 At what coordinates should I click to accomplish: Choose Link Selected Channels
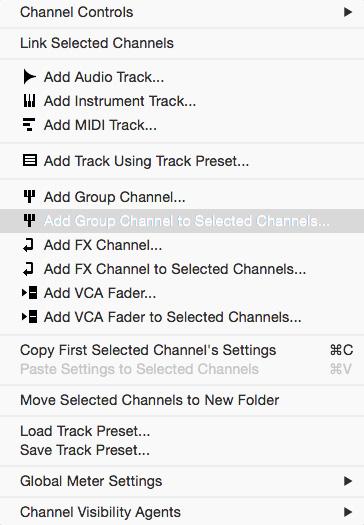[x=182, y=43]
